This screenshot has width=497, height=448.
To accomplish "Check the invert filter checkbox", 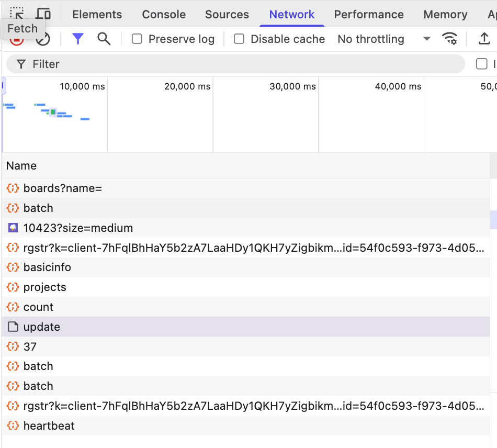I will click(482, 64).
